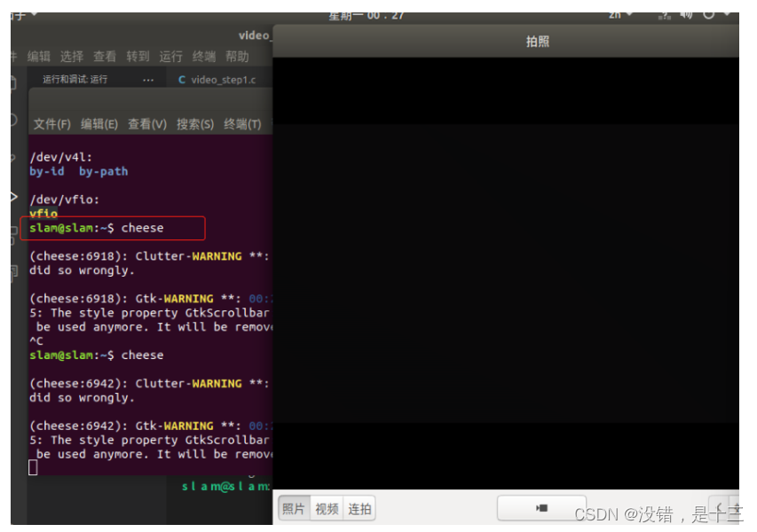Click 'by-path' directory entry in terminal

click(103, 171)
